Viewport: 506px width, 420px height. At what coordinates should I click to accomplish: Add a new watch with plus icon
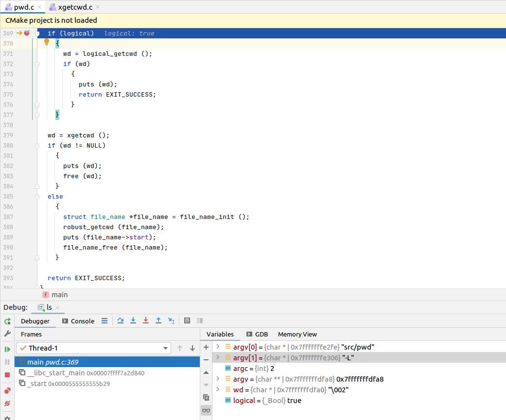[206, 347]
